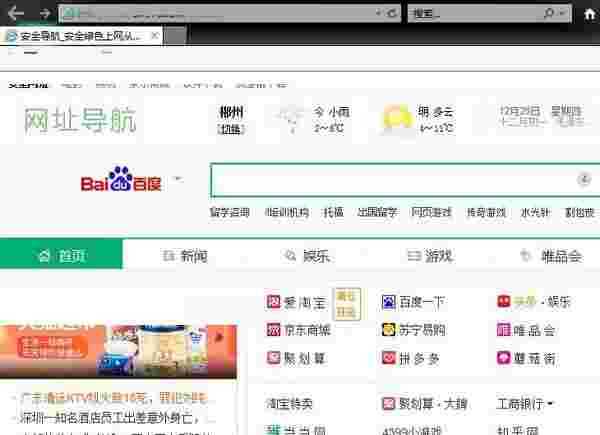600x435 pixels.
Task: Go forward with the browser forward arrow
Action: [45, 14]
